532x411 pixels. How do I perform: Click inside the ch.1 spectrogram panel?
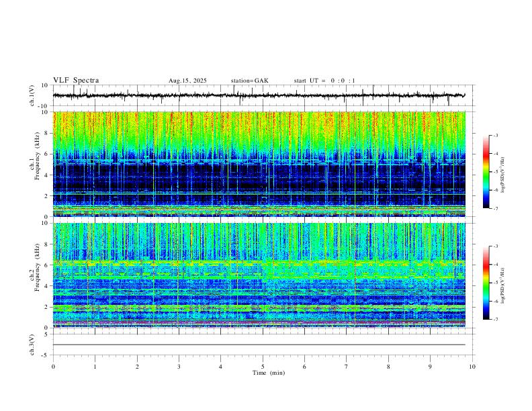(259, 164)
